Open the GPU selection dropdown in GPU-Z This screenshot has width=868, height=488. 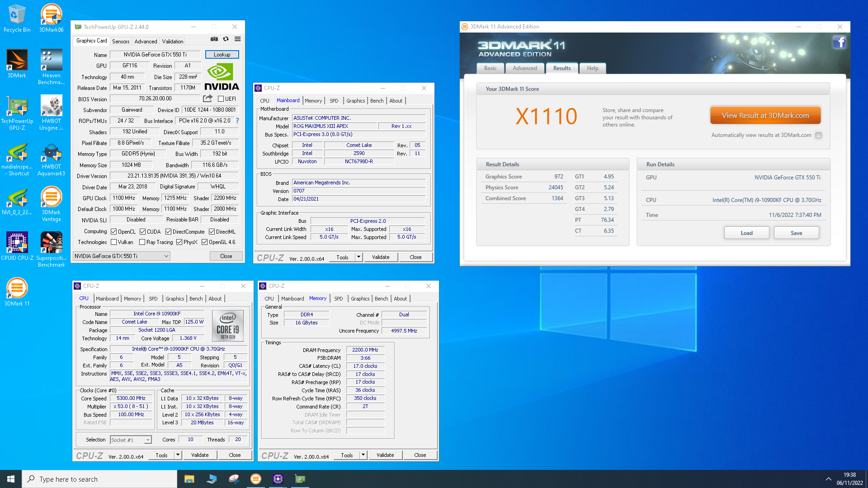click(x=121, y=256)
